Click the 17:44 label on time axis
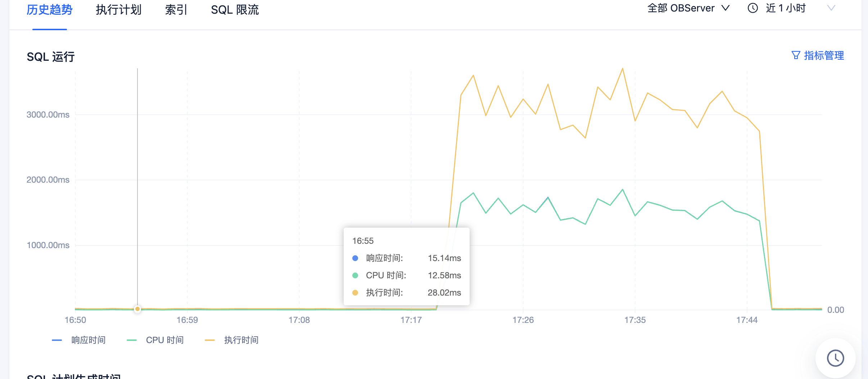Viewport: 868px width, 379px height. (x=747, y=320)
